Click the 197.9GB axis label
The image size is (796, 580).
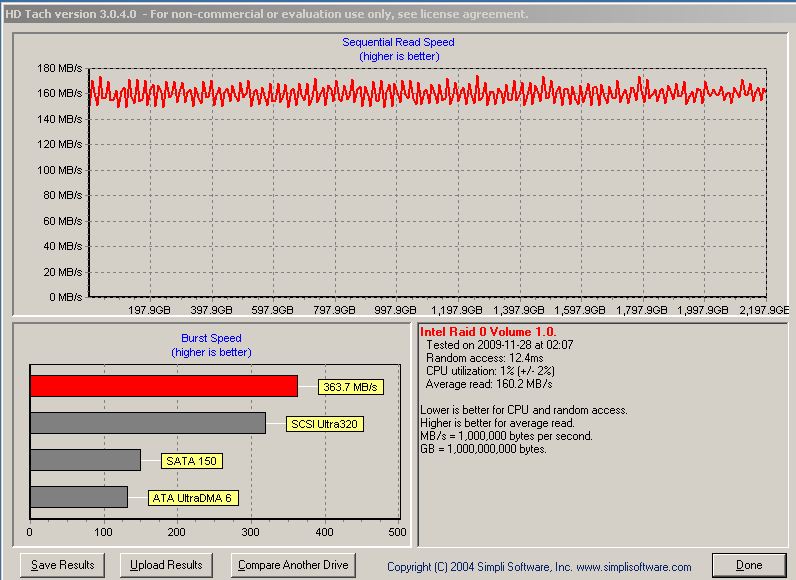click(x=149, y=310)
